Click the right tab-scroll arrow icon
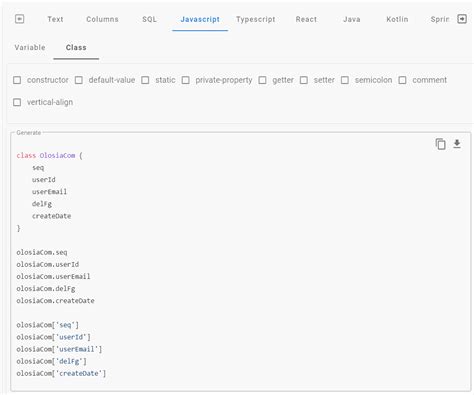The width and height of the screenshot is (474, 395). pyautogui.click(x=462, y=19)
